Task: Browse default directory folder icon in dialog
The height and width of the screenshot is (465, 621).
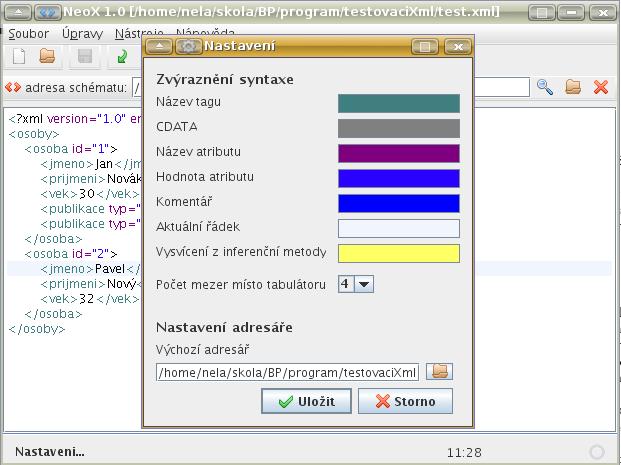Action: pyautogui.click(x=440, y=372)
